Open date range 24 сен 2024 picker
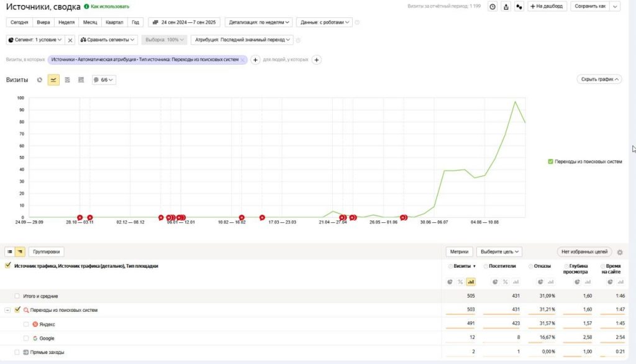Screen dimensions: 636x364 point(184,22)
